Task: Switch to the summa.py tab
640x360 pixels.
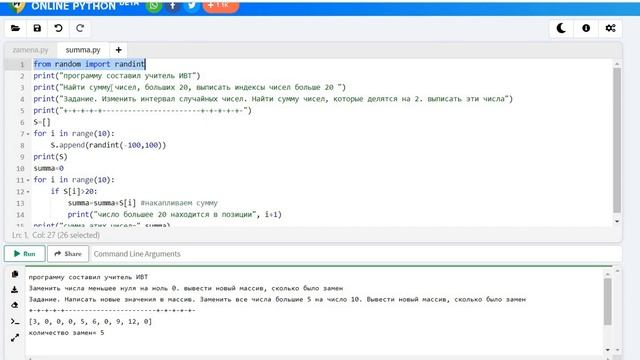Action: tap(83, 50)
